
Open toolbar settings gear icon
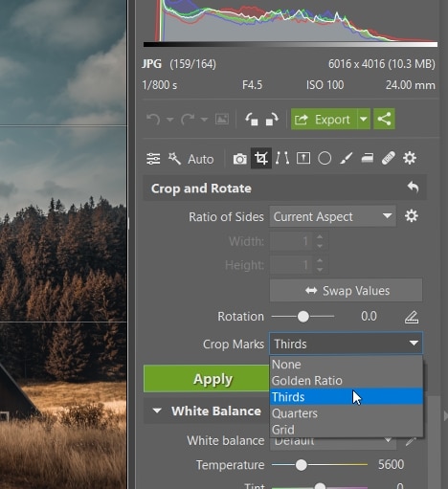410,158
